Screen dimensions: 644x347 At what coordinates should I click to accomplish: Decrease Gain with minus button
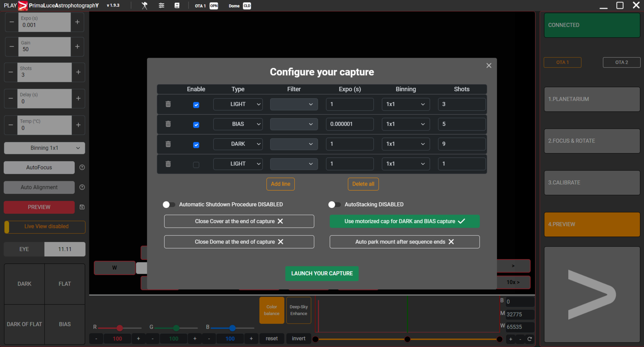(x=12, y=47)
